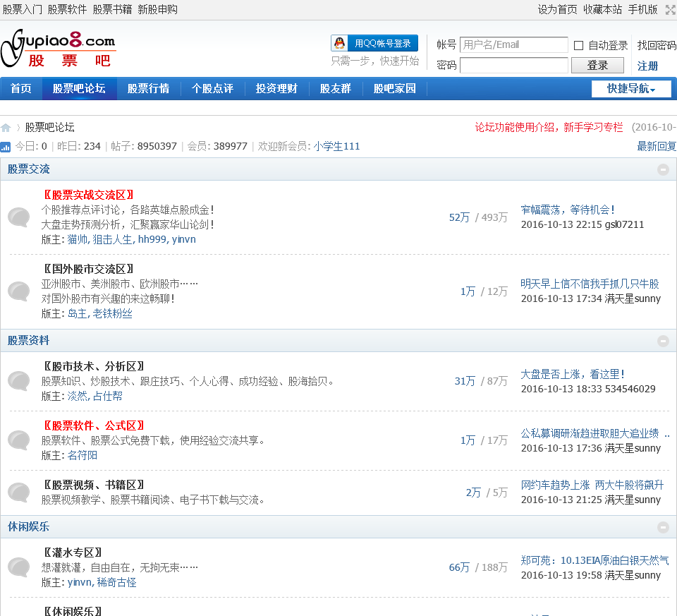Open the 股票吧论坛 breadcrumb link
Screen dimensions: 677x616
point(49,128)
